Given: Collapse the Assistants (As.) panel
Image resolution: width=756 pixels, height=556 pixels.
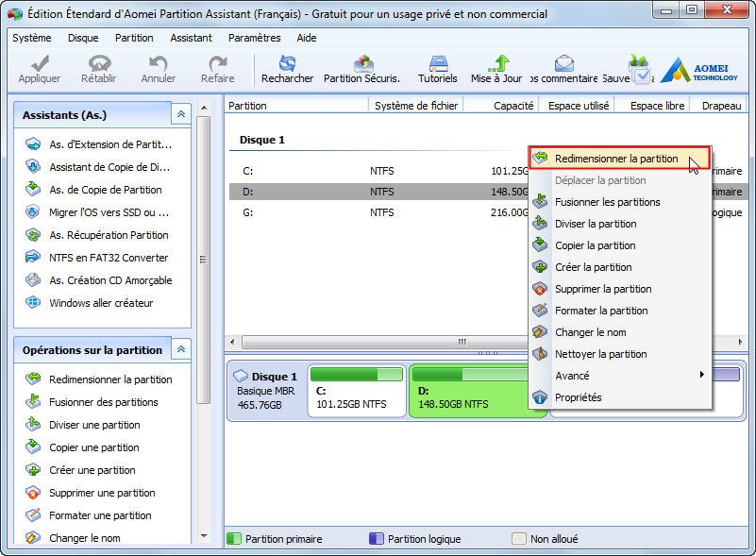Looking at the screenshot, I should 181,114.
